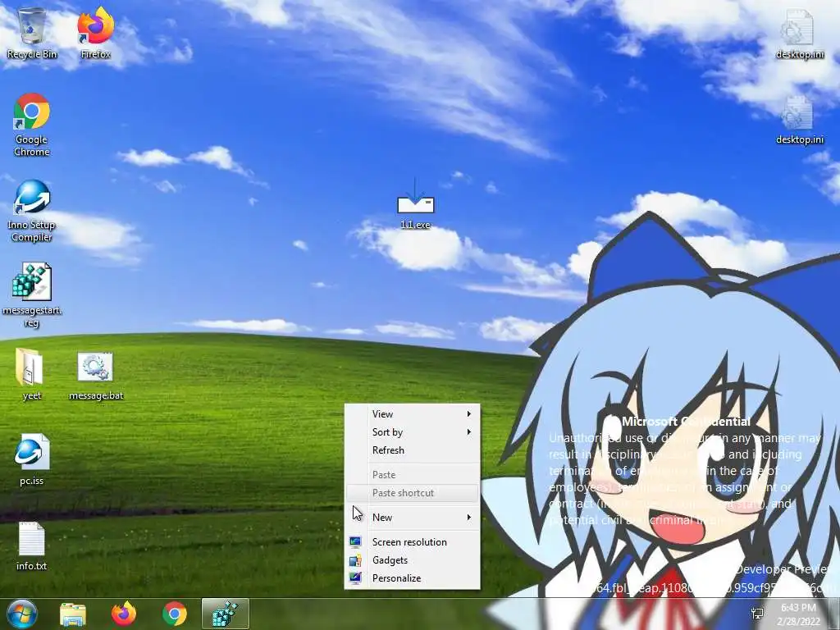Click the network icon in system tray
This screenshot has height=630, width=840.
757,614
